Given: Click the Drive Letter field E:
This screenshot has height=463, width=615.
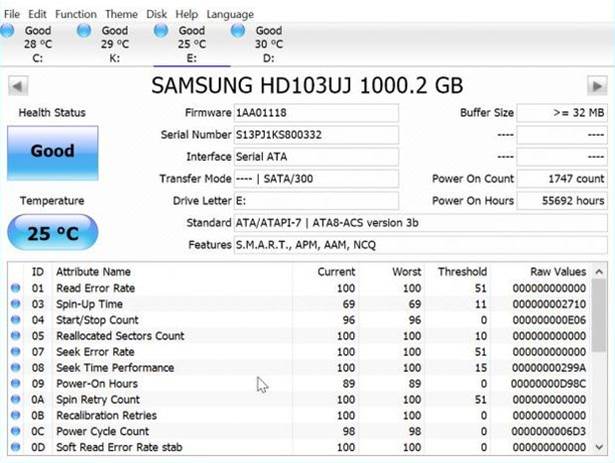Looking at the screenshot, I should (316, 201).
